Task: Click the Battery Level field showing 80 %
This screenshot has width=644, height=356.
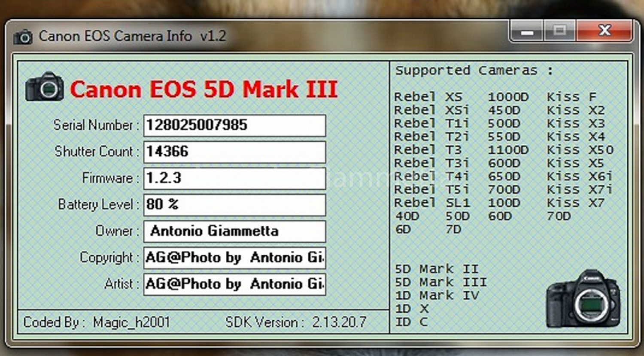Action: tap(234, 204)
